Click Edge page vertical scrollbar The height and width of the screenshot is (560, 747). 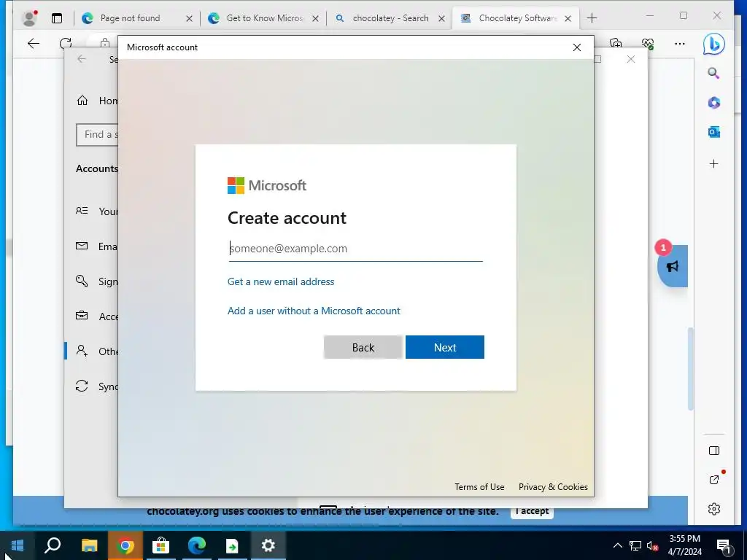click(691, 368)
